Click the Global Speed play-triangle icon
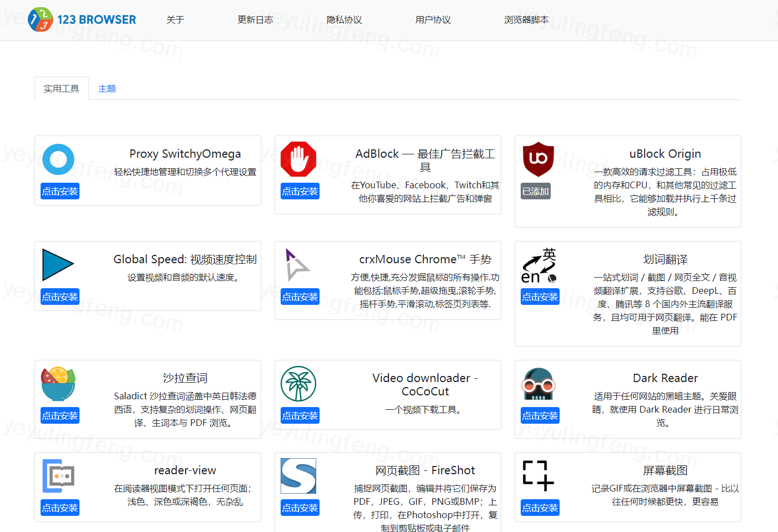Viewport: 778px width, 532px height. click(58, 265)
